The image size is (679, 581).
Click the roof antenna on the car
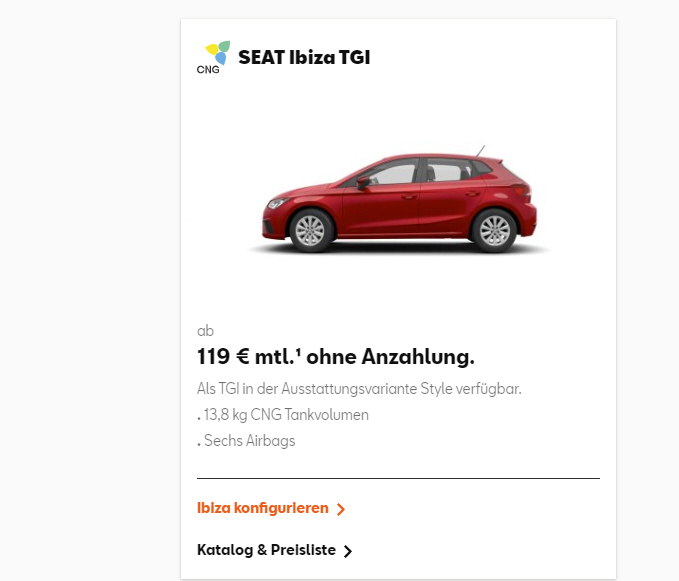(x=481, y=151)
